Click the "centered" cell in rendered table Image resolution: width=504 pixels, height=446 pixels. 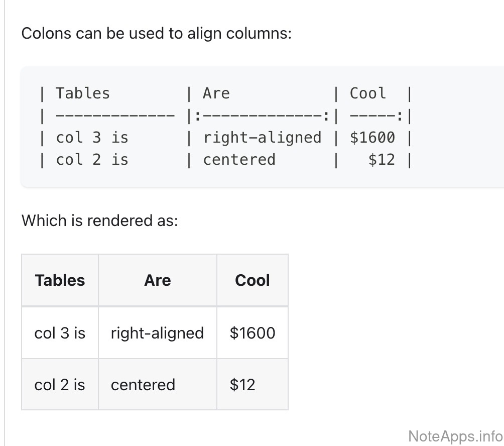point(143,385)
